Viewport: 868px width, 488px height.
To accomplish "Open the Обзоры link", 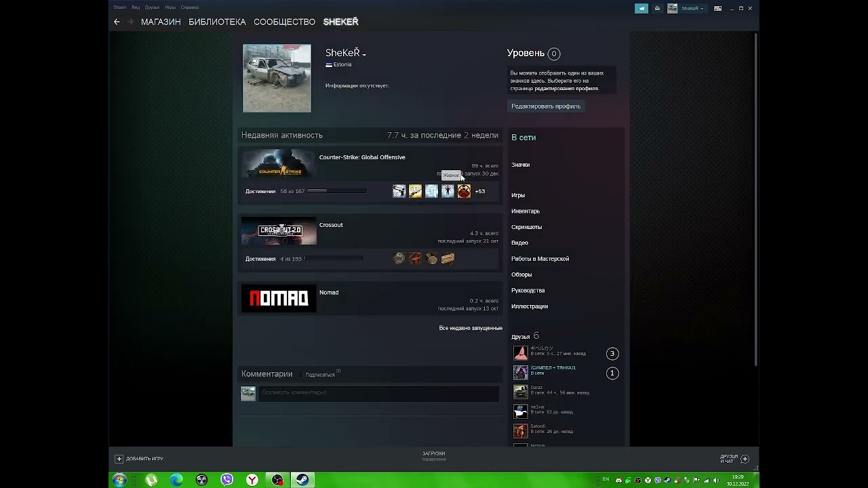I will tap(521, 274).
